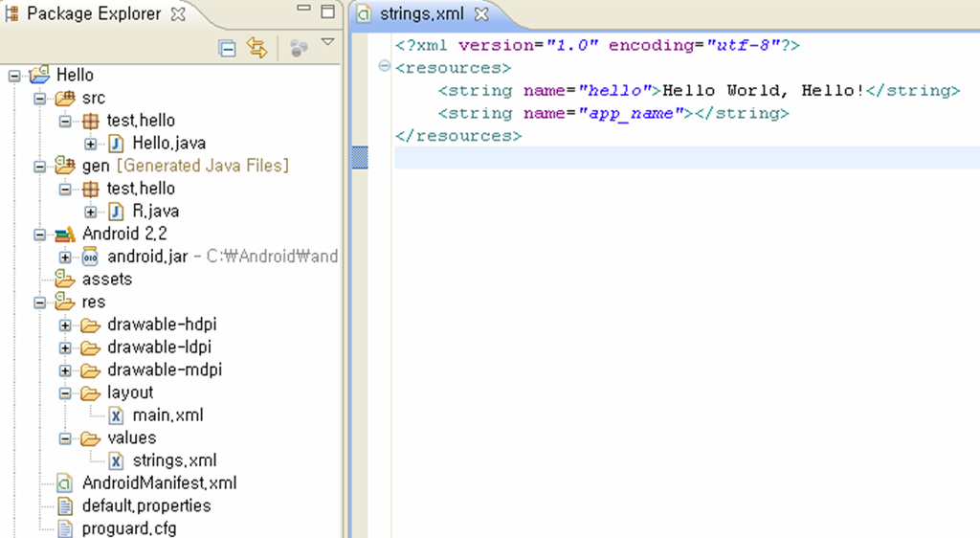The image size is (980, 538).
Task: Click the empty line below resources tag
Action: tap(670, 158)
